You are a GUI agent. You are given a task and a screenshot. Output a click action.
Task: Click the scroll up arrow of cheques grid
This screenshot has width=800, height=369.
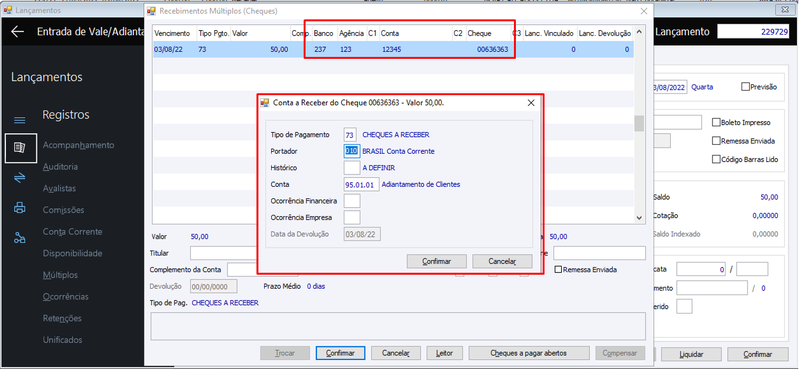tap(639, 32)
